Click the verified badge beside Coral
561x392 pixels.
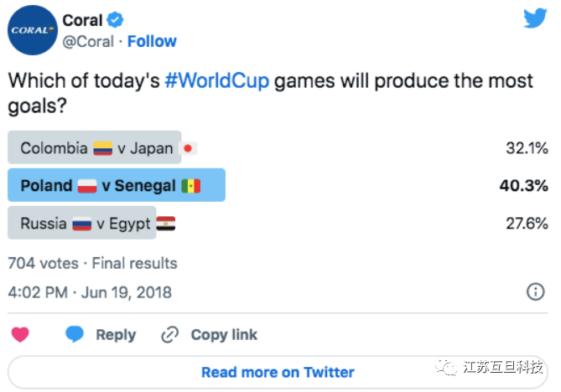117,20
